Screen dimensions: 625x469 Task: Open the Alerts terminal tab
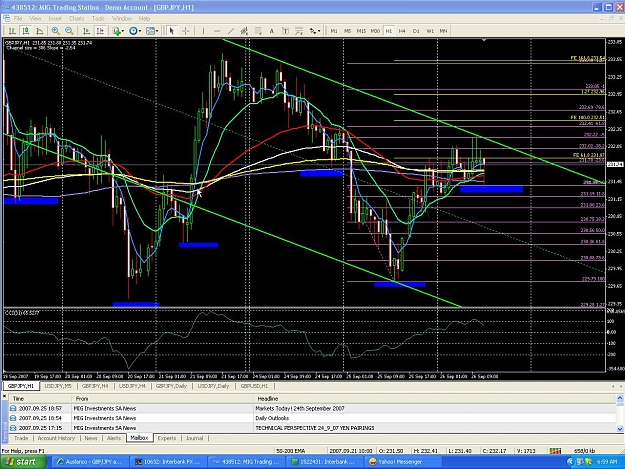pyautogui.click(x=114, y=438)
